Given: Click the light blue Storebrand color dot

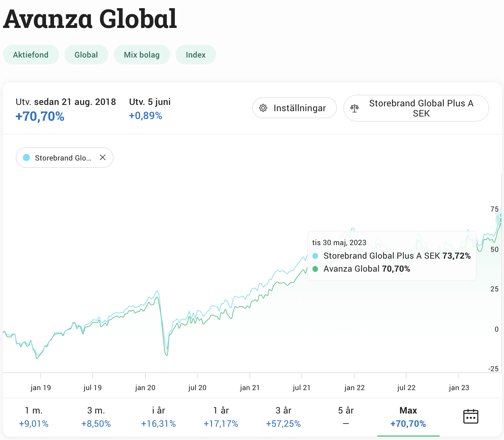Looking at the screenshot, I should [x=27, y=158].
